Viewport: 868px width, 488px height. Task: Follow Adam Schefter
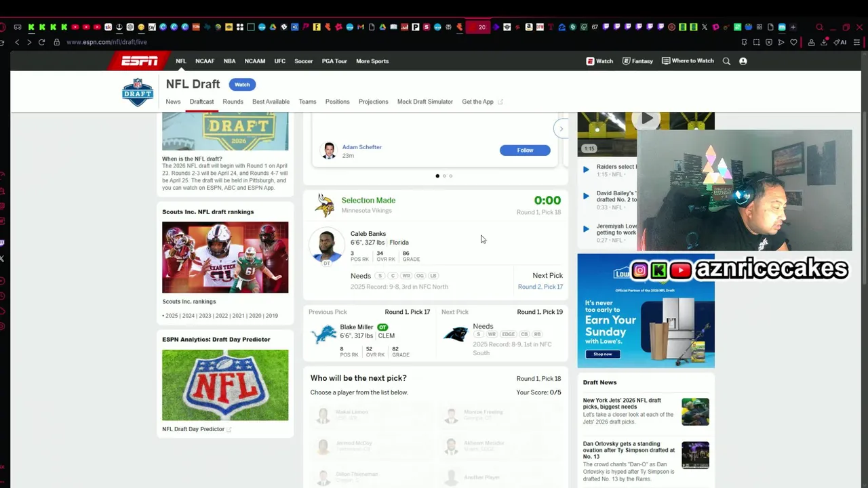click(525, 150)
